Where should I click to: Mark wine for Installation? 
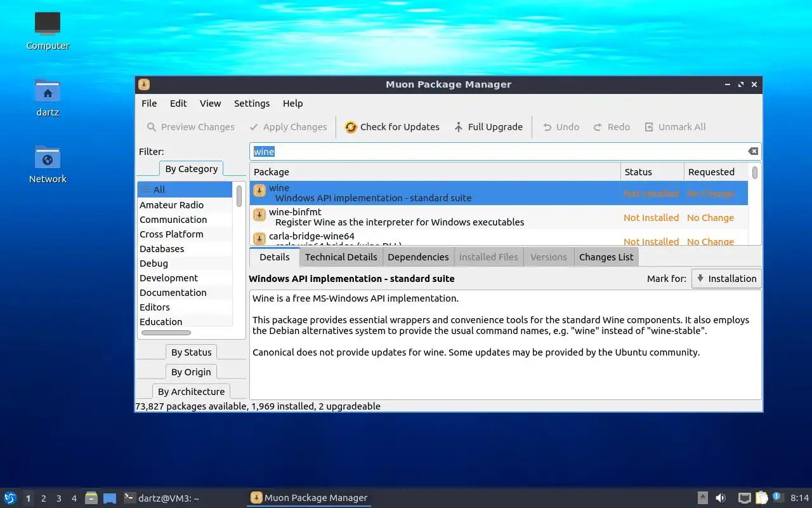726,279
